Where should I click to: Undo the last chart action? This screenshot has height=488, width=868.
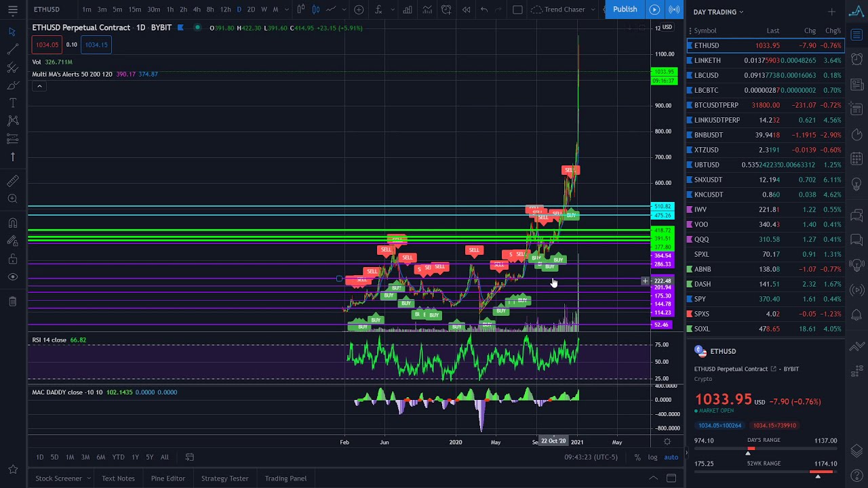(x=484, y=9)
